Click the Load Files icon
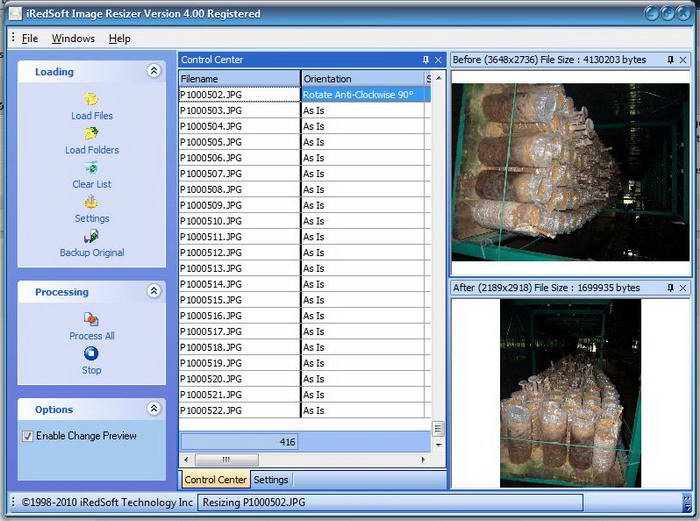This screenshot has height=521, width=700. (91, 99)
